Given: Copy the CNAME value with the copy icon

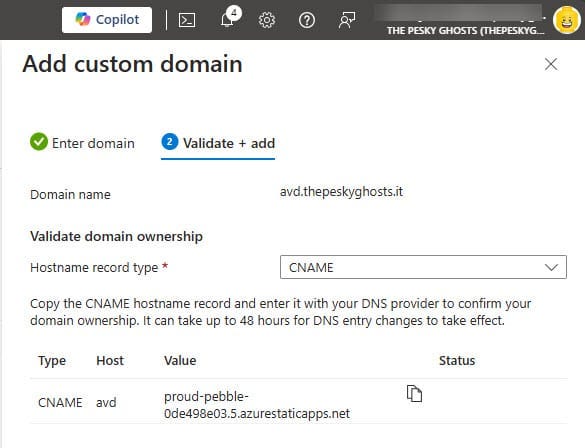Looking at the screenshot, I should (414, 394).
